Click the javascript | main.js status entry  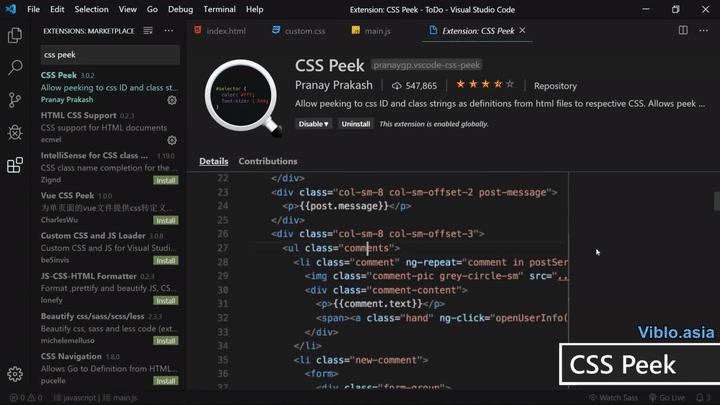[96, 398]
